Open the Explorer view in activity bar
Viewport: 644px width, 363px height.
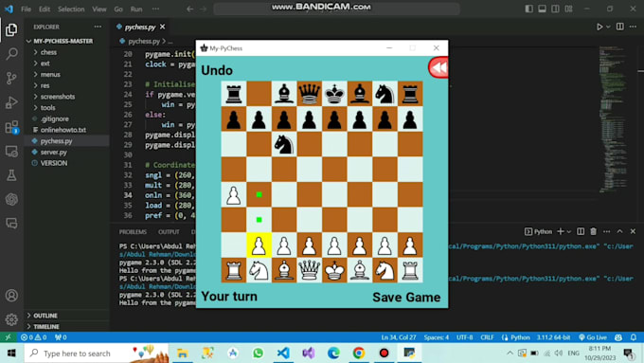11,29
